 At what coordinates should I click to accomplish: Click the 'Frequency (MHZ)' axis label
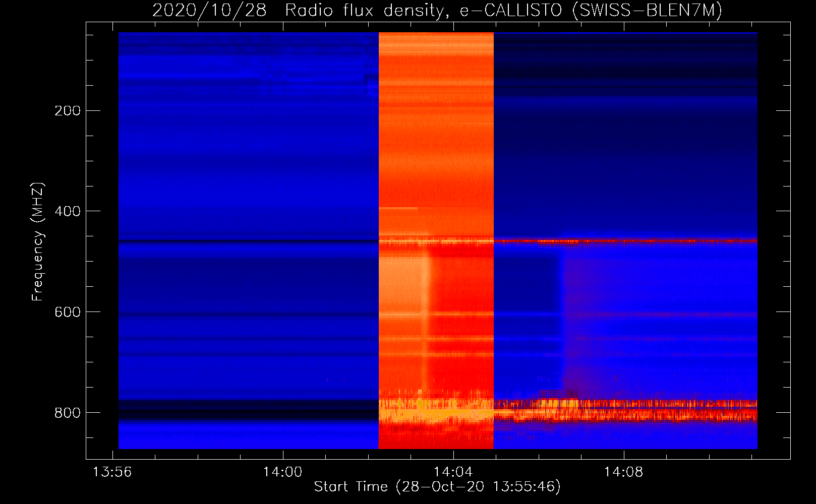click(x=38, y=241)
